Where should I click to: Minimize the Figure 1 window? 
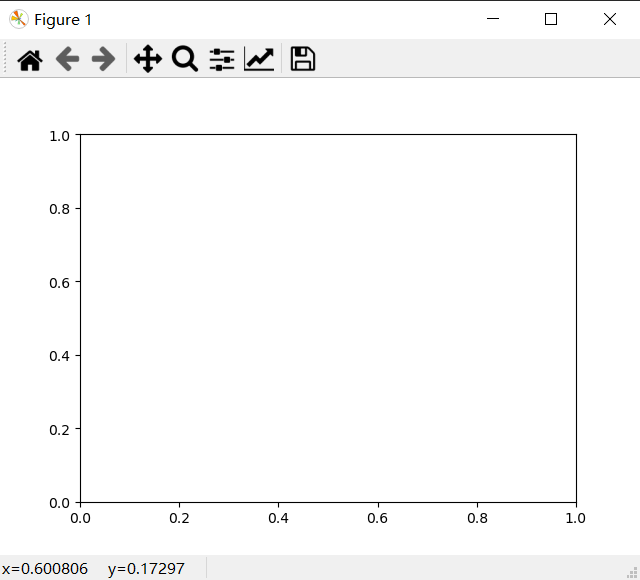(493, 19)
